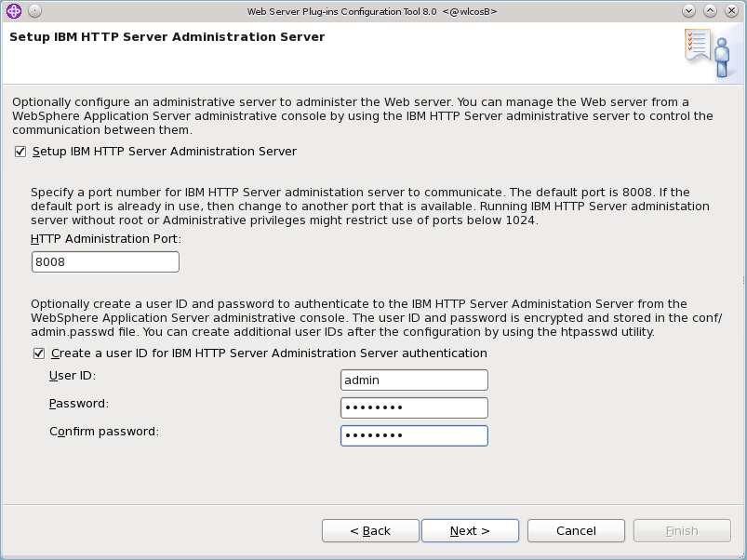The image size is (747, 560).
Task: Cancel the configuration wizard
Action: (x=576, y=530)
